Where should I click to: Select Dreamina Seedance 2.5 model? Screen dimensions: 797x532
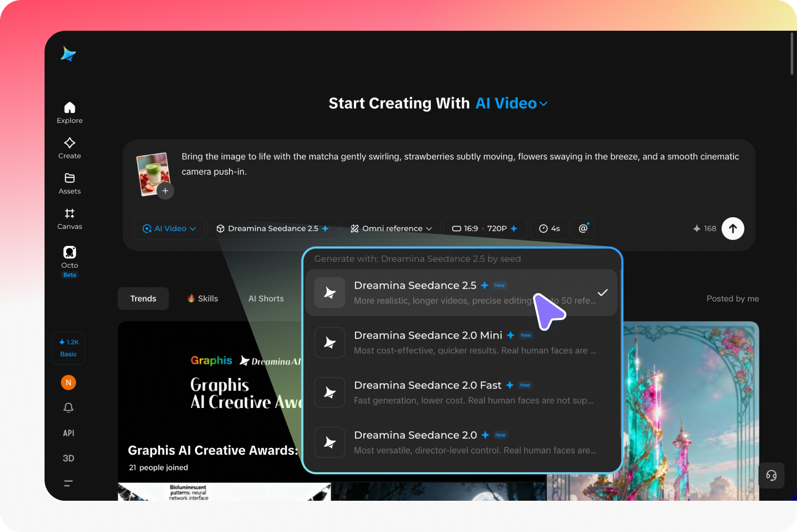[x=462, y=292]
